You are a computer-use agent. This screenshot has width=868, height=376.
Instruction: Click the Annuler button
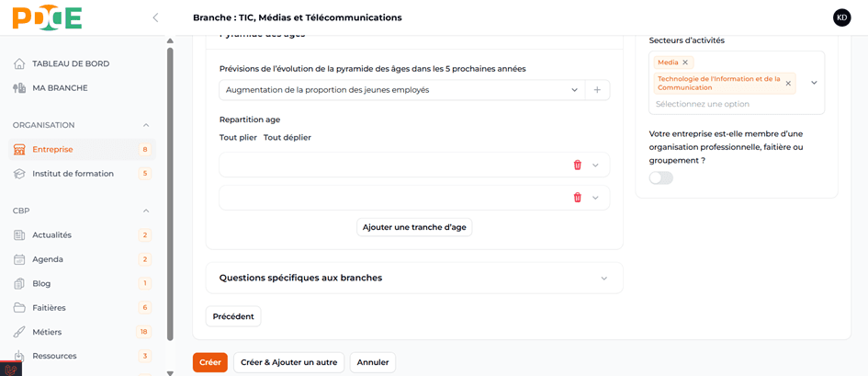click(x=373, y=363)
